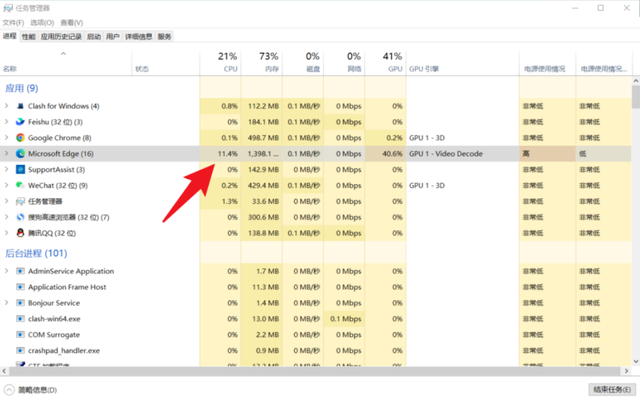Click the Application Frame Host icon

click(20, 287)
